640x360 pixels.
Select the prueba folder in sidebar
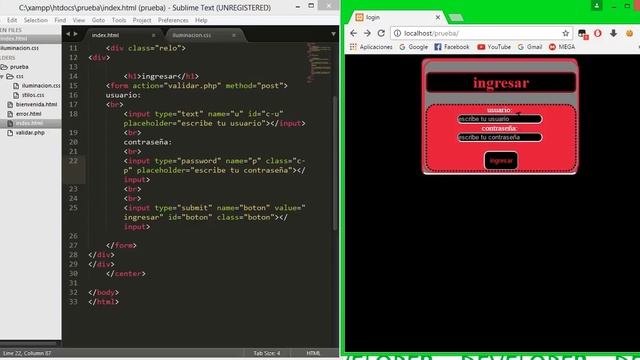point(19,67)
